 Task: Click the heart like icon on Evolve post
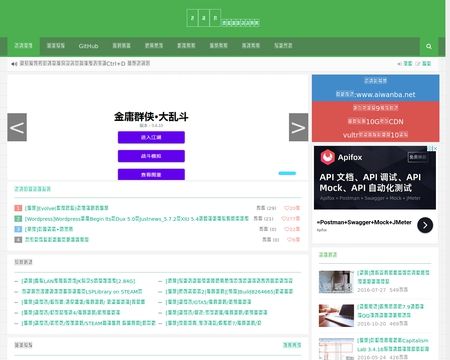click(286, 208)
